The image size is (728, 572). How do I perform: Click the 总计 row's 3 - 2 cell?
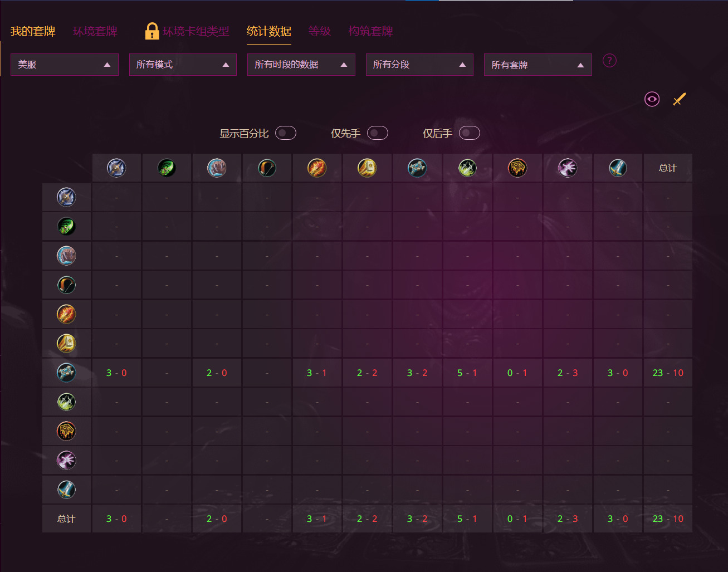(417, 519)
